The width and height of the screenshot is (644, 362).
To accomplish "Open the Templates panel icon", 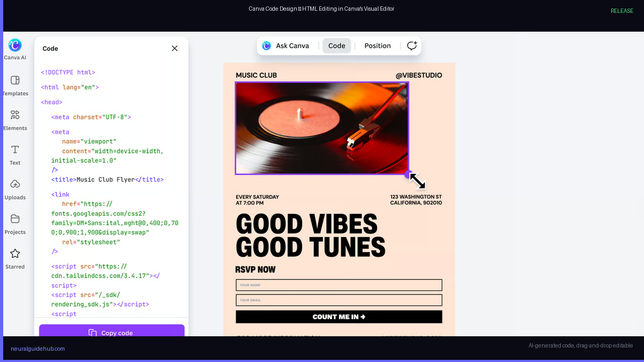I will point(15,80).
